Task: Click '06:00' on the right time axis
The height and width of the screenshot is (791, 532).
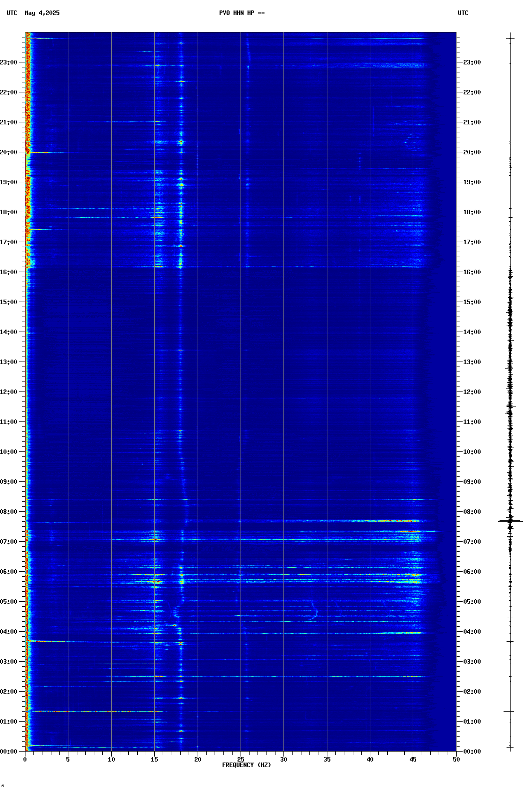Action: pyautogui.click(x=472, y=572)
